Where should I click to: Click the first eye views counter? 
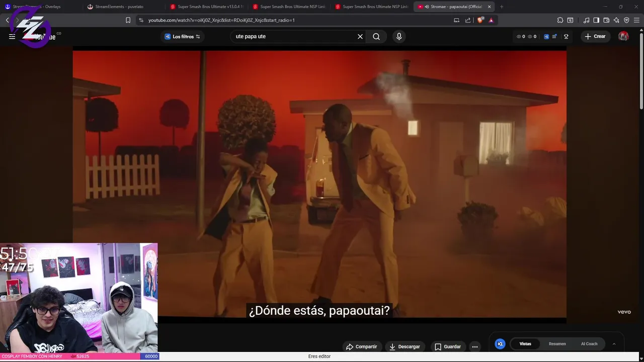point(521,37)
